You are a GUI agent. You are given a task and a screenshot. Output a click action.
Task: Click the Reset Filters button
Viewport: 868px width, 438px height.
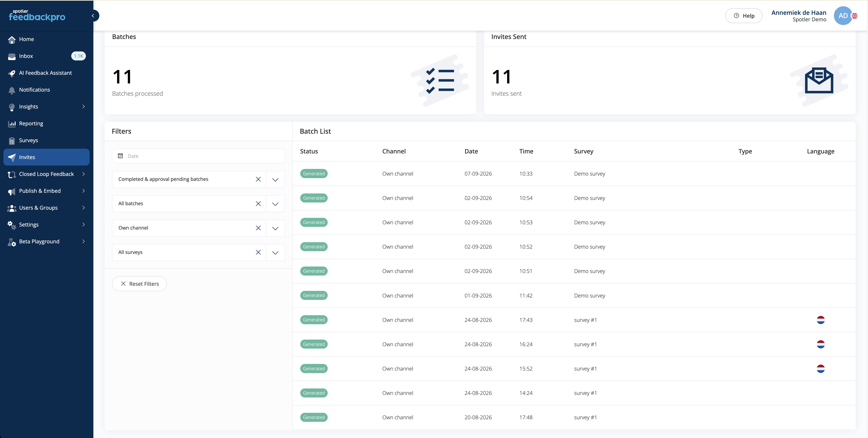click(140, 284)
